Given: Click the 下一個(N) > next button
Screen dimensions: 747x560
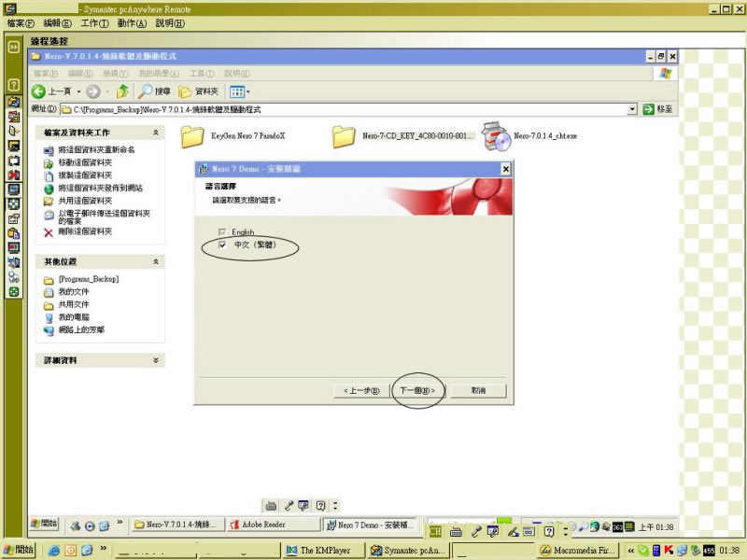Looking at the screenshot, I should 417,390.
